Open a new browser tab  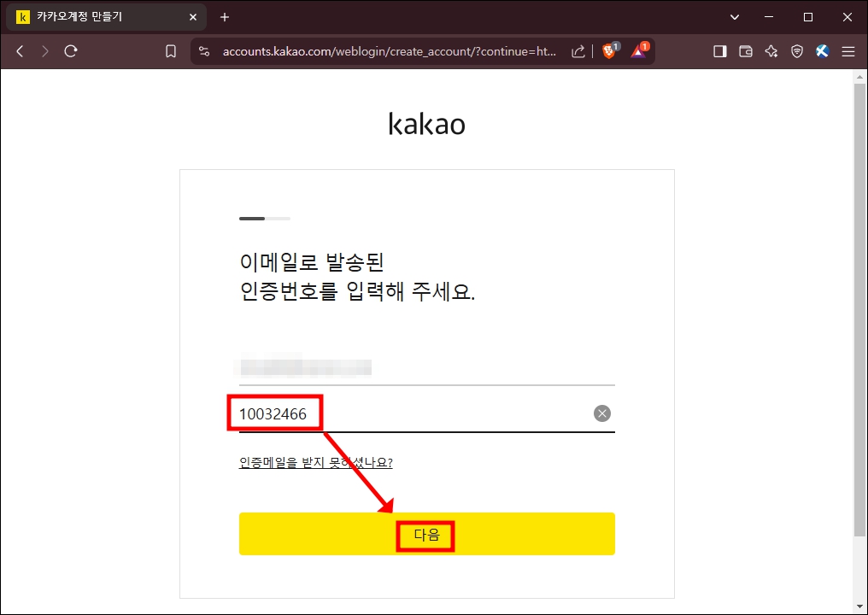pos(224,17)
